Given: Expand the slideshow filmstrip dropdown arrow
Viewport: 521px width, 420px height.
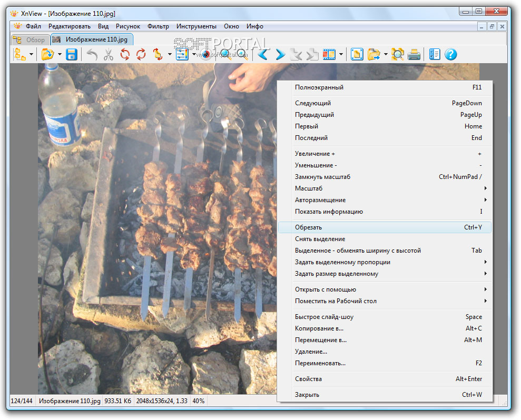Looking at the screenshot, I should click(x=341, y=54).
